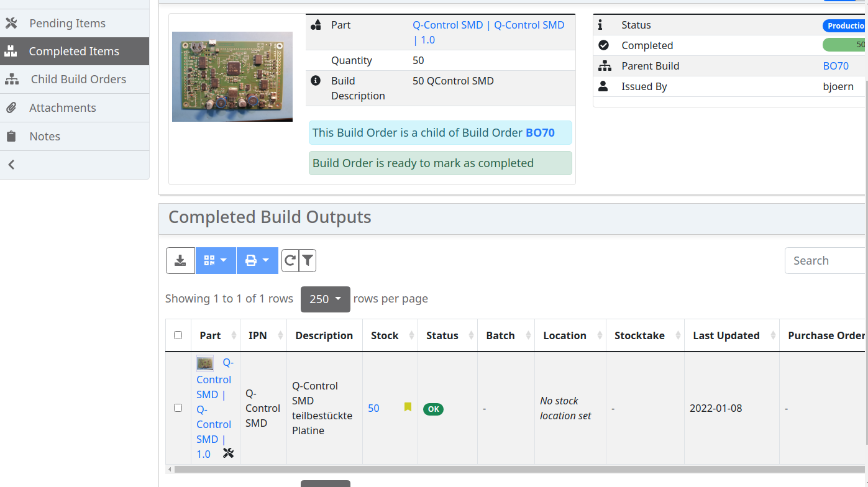Click the stock quantity 50 link
The image size is (868, 487).
point(373,408)
